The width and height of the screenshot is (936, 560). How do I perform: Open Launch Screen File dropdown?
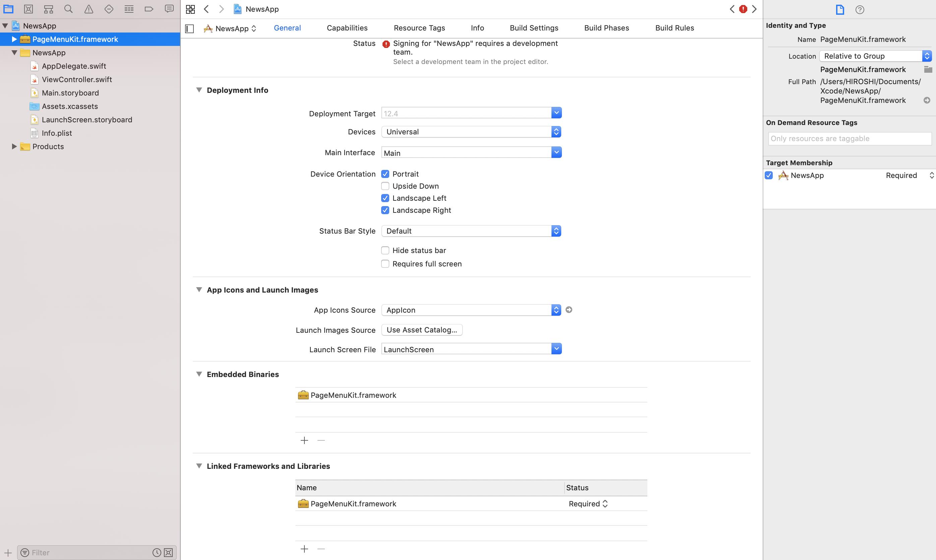(556, 349)
